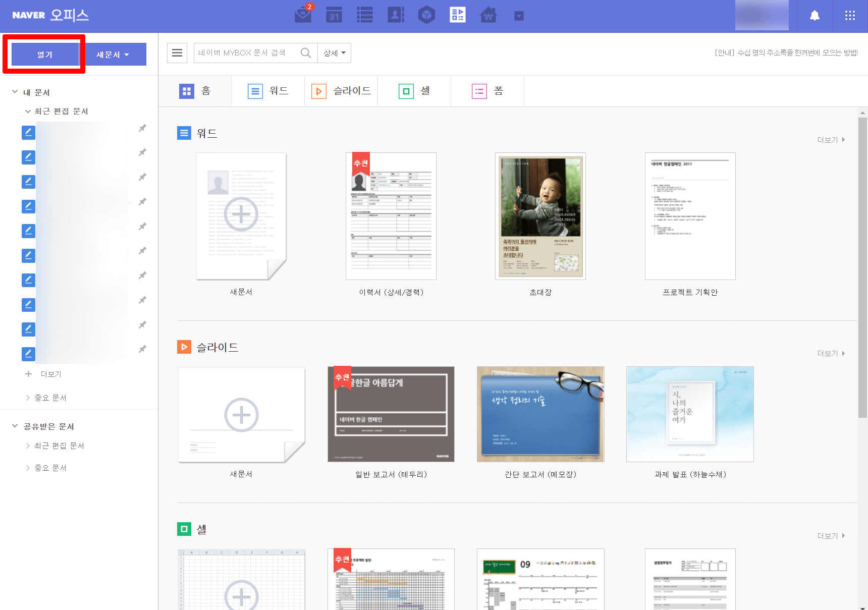Switch to the 슬라이드 tab
The image size is (868, 610).
341,91
